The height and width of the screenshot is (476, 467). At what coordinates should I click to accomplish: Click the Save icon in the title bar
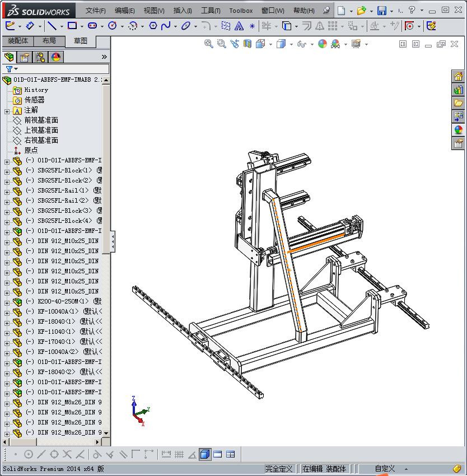[x=381, y=11]
